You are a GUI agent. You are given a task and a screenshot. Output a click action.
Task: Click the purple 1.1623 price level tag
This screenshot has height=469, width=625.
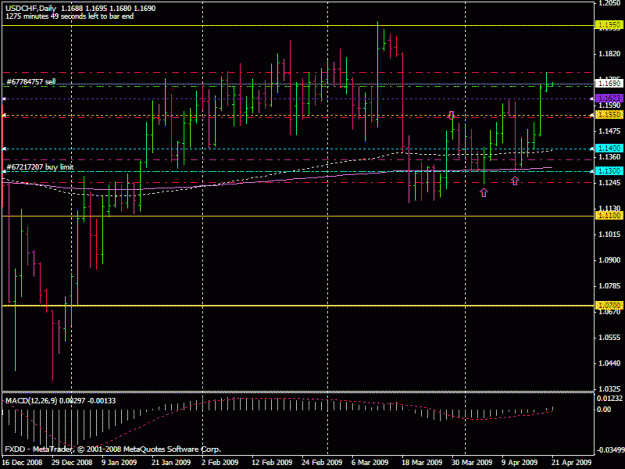coord(609,98)
